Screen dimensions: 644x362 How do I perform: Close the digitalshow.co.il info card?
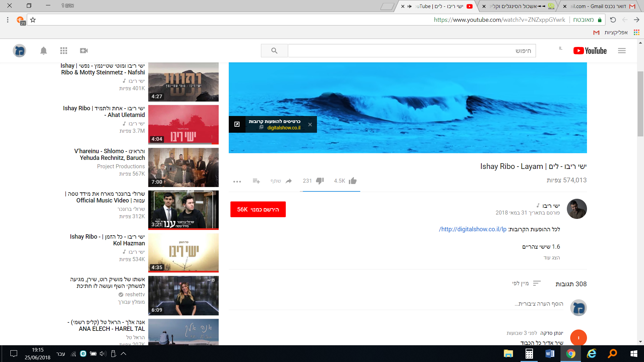[x=310, y=124]
